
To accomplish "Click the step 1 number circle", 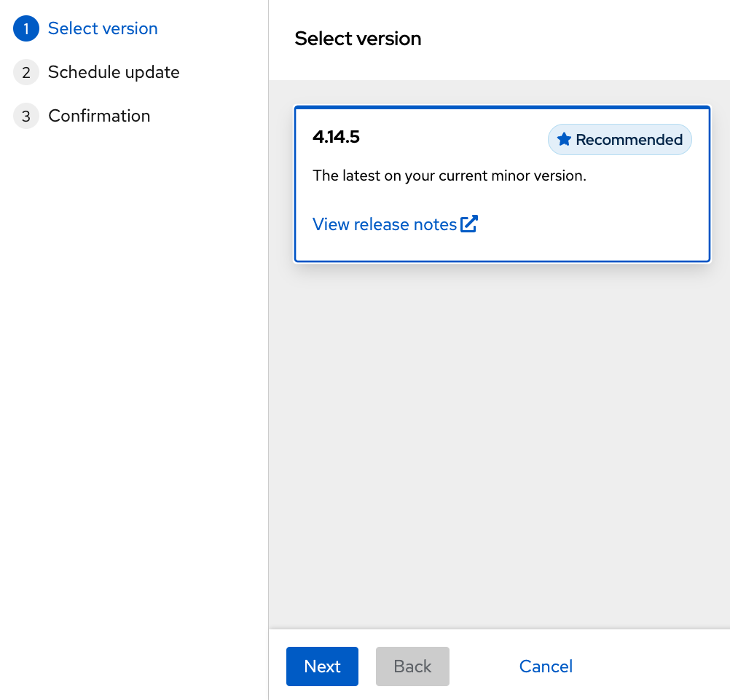I will [26, 28].
